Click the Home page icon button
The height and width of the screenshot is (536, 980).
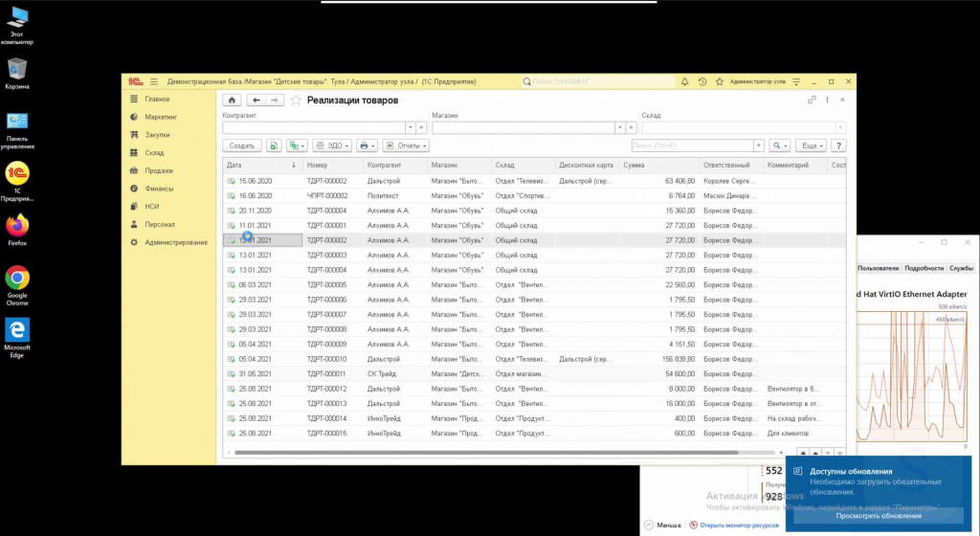click(232, 100)
